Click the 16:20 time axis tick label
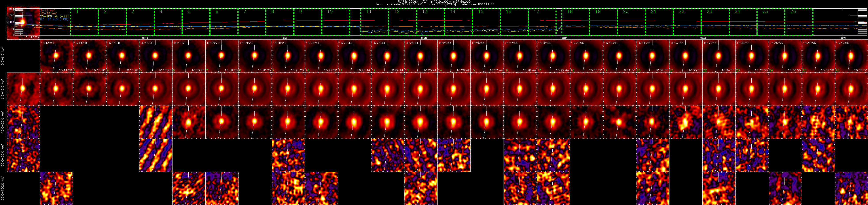The image size is (868, 205). (284, 38)
